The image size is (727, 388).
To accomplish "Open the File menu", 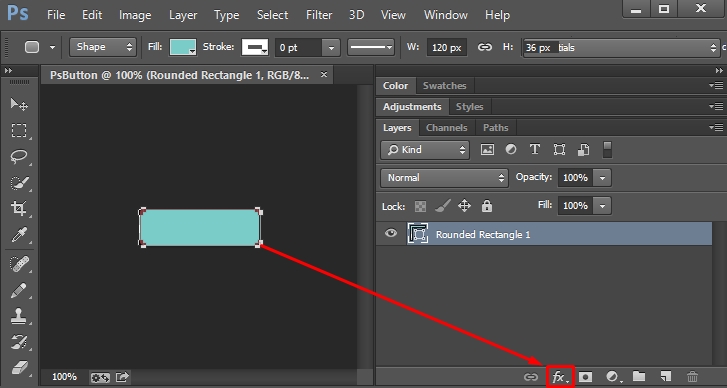I will 56,15.
